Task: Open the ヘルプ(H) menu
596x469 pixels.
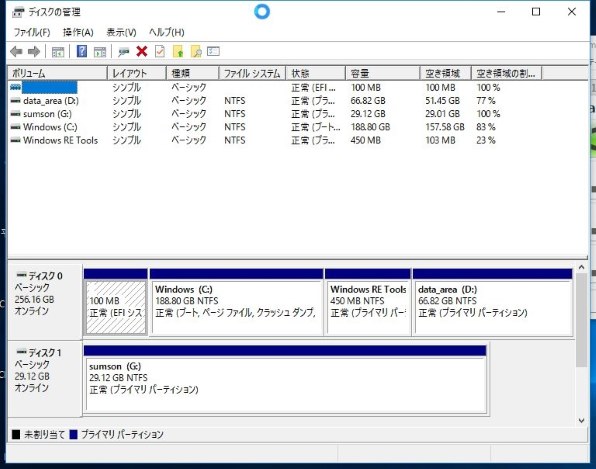Action: tap(166, 32)
